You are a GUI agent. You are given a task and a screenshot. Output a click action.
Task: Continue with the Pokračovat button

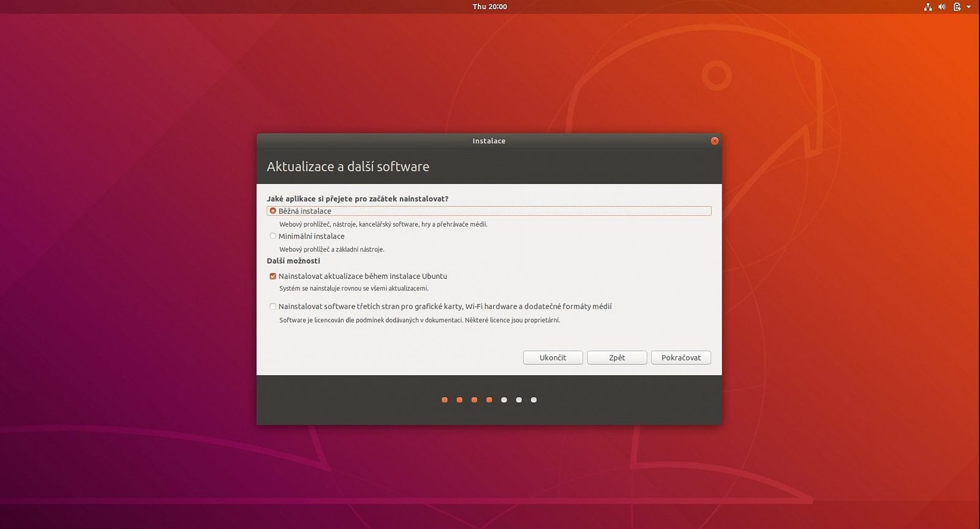[681, 357]
